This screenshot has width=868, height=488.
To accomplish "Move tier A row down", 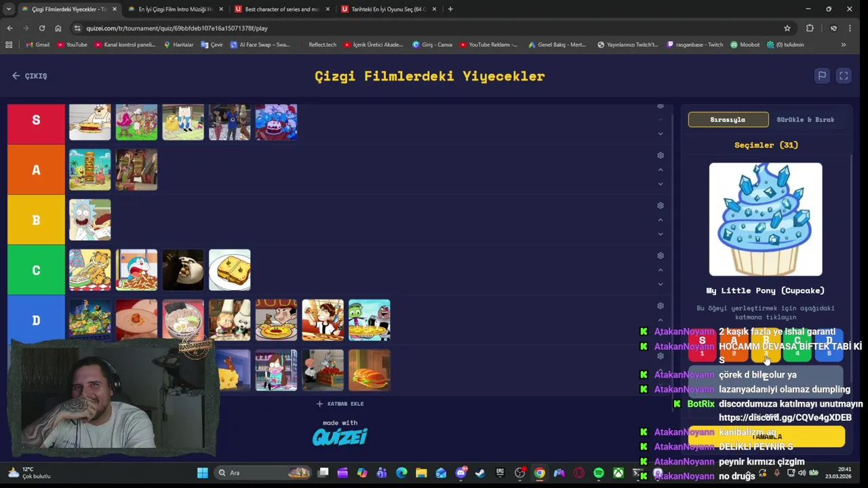I will point(660,184).
